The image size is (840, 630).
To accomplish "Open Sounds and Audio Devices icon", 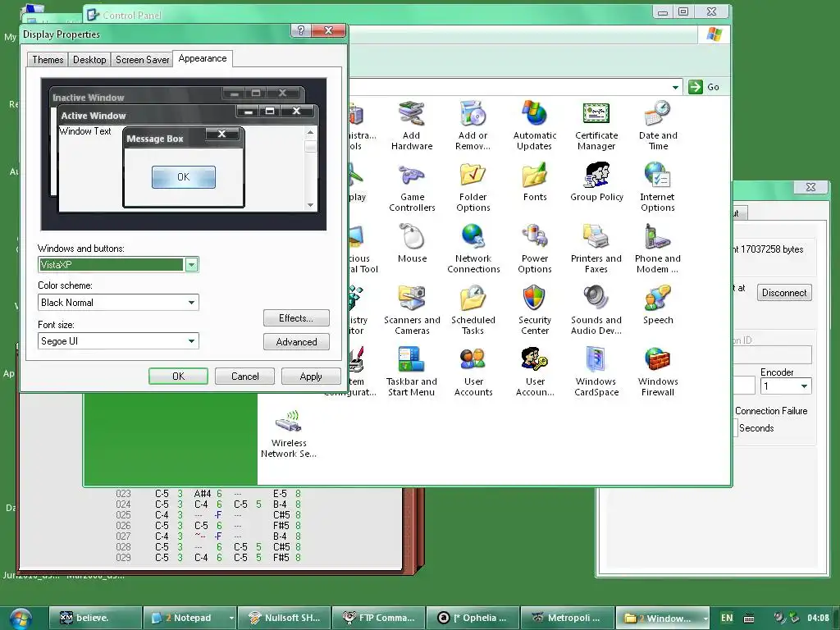I will coord(596,310).
